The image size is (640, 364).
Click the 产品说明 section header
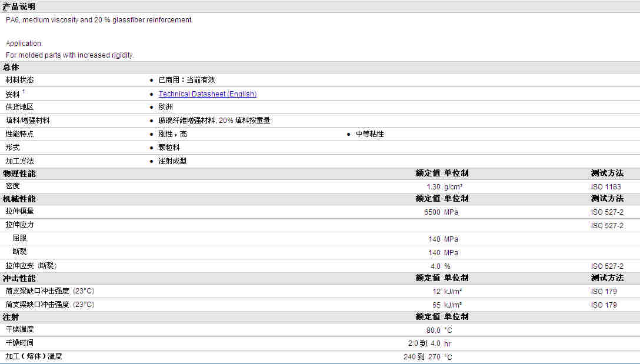[19, 6]
